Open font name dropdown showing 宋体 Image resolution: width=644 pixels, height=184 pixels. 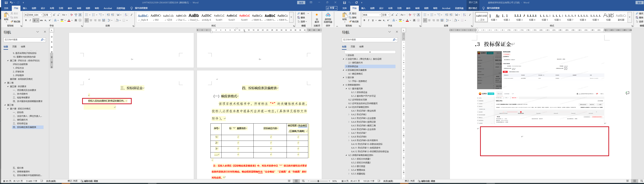[x=380, y=15]
